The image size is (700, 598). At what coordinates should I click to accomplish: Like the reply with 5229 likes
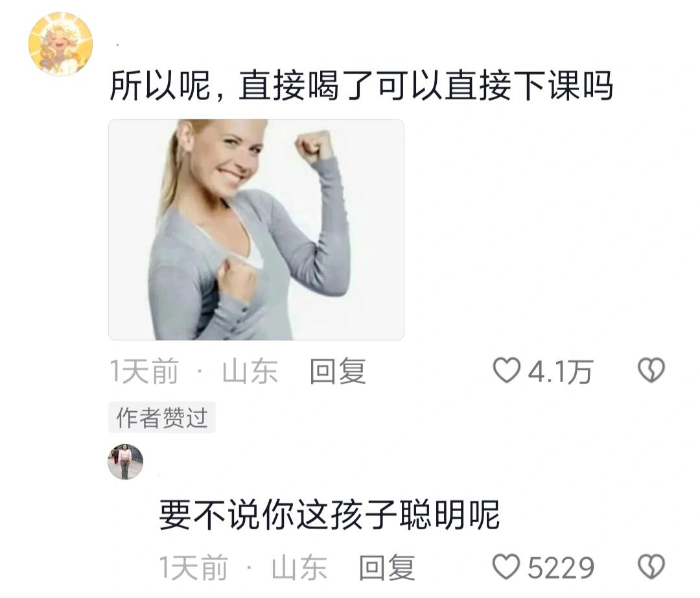click(x=506, y=567)
